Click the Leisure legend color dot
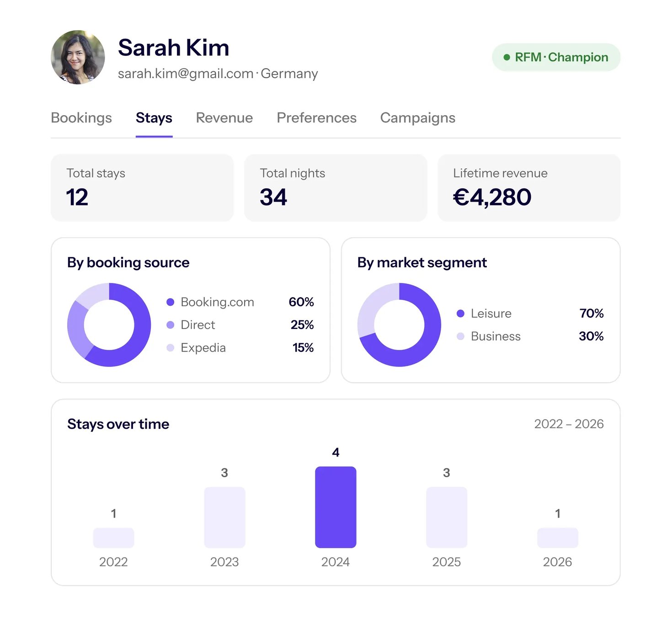The height and width of the screenshot is (617, 672). 461,314
